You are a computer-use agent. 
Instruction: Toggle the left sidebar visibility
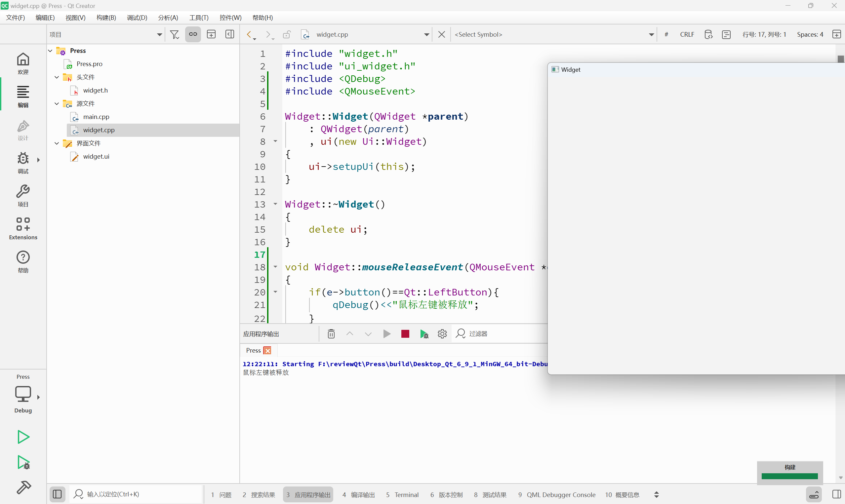pos(57,494)
